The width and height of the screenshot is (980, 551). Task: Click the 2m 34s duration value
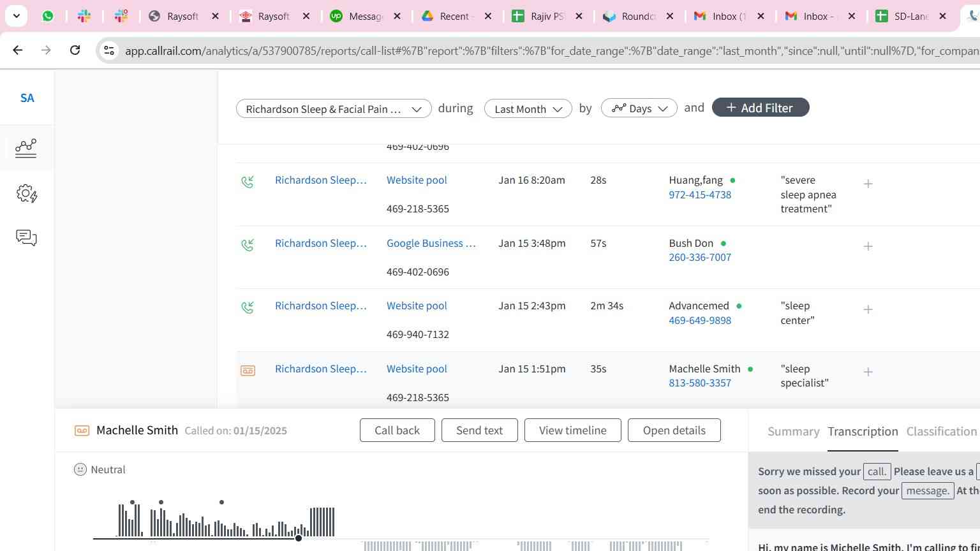607,305
